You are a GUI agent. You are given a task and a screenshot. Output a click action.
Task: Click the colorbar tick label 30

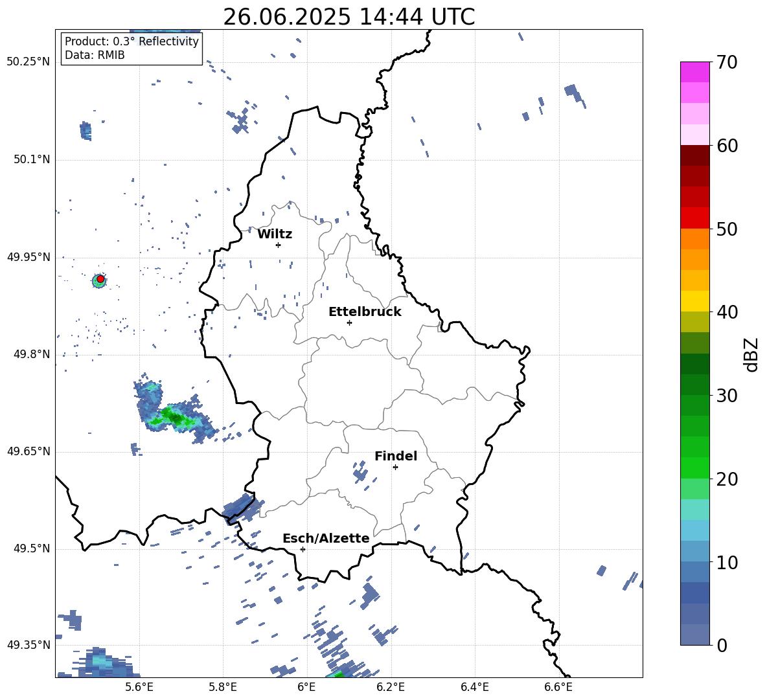[x=726, y=396]
